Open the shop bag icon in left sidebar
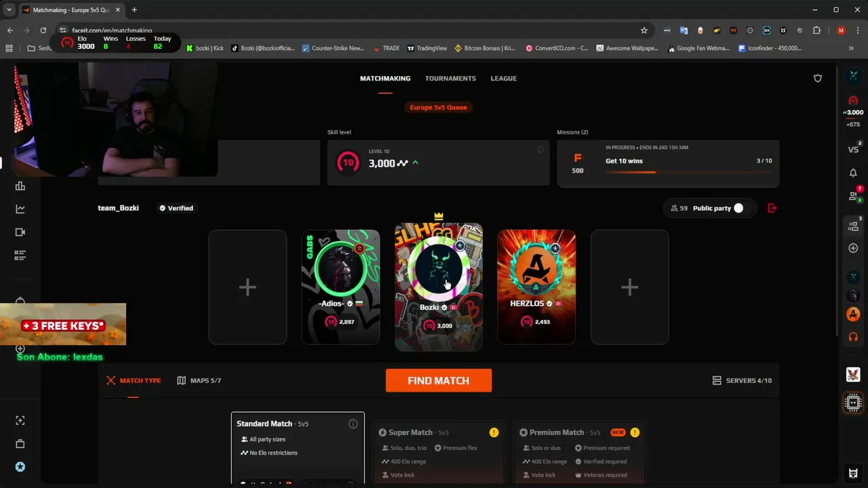The image size is (868, 488). click(x=20, y=444)
